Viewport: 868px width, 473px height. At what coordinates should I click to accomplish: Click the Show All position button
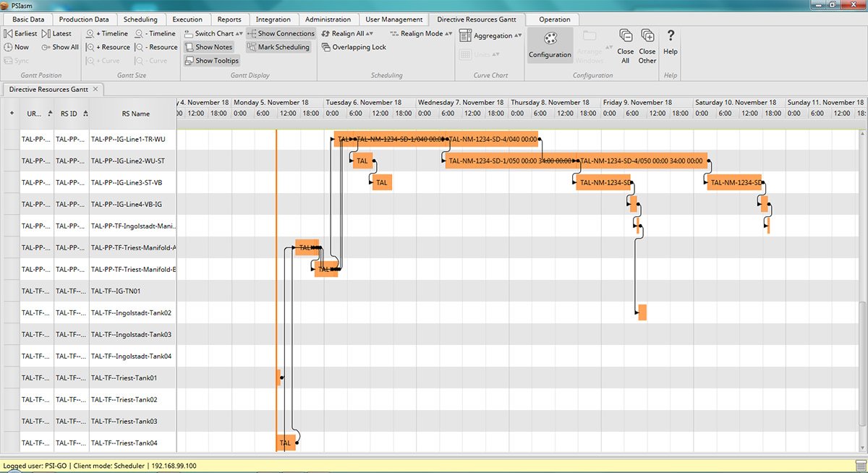coord(59,47)
